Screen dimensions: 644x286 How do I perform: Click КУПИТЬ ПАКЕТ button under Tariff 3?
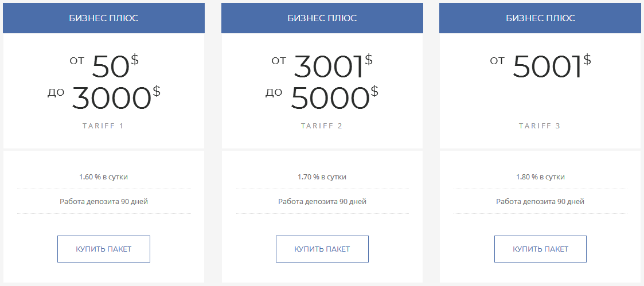pyautogui.click(x=541, y=249)
